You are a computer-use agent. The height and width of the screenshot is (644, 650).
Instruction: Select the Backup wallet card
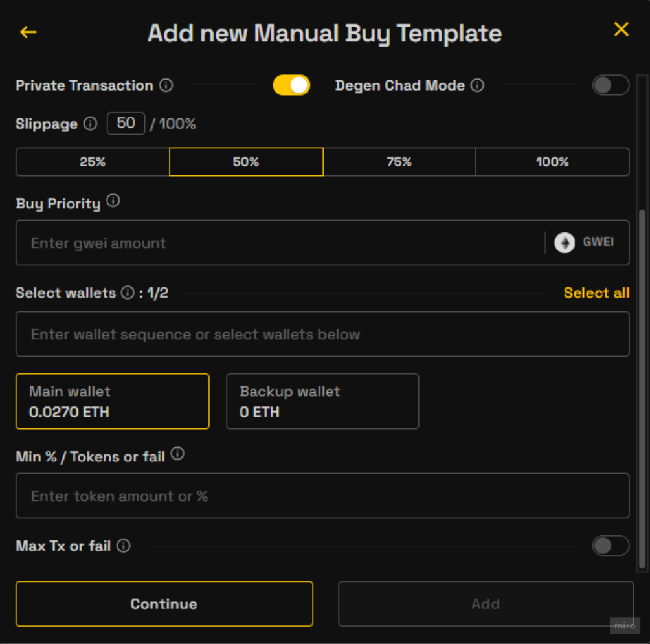[322, 401]
